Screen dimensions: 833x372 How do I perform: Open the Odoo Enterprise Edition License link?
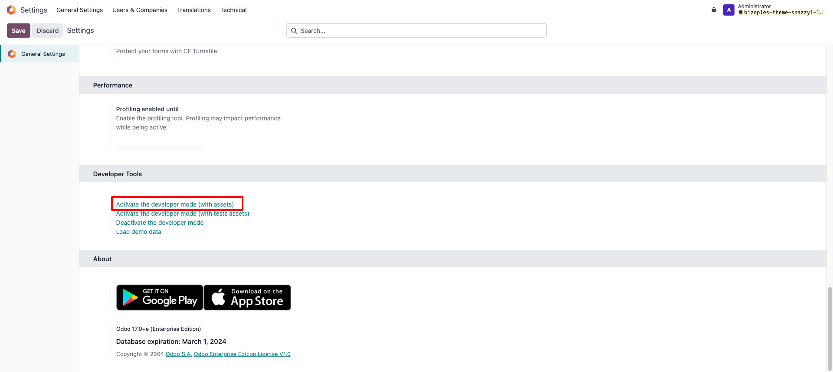tap(242, 354)
